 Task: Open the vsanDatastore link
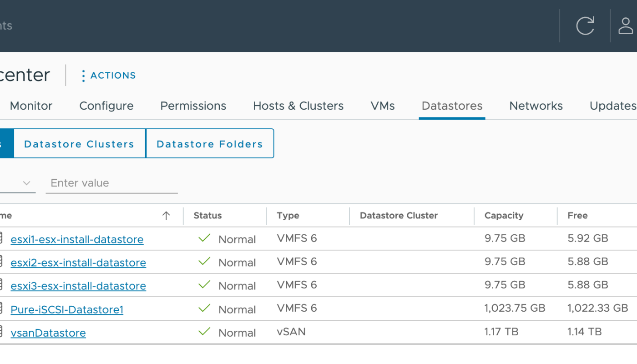pos(48,333)
